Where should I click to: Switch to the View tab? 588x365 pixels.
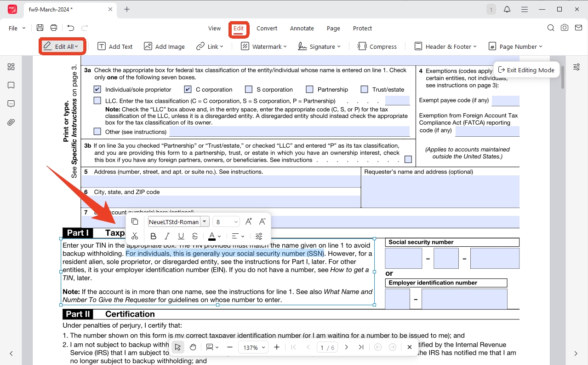pos(214,28)
